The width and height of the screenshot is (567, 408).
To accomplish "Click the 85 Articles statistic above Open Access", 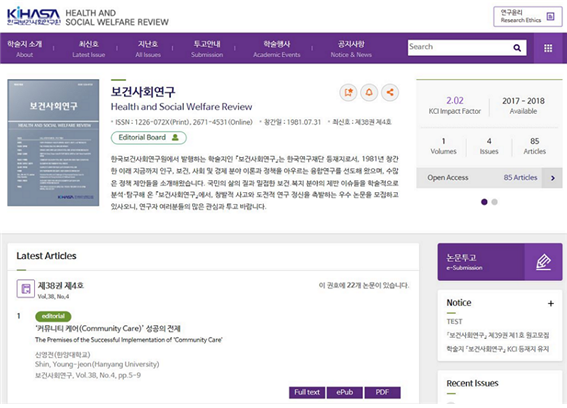I will click(534, 146).
